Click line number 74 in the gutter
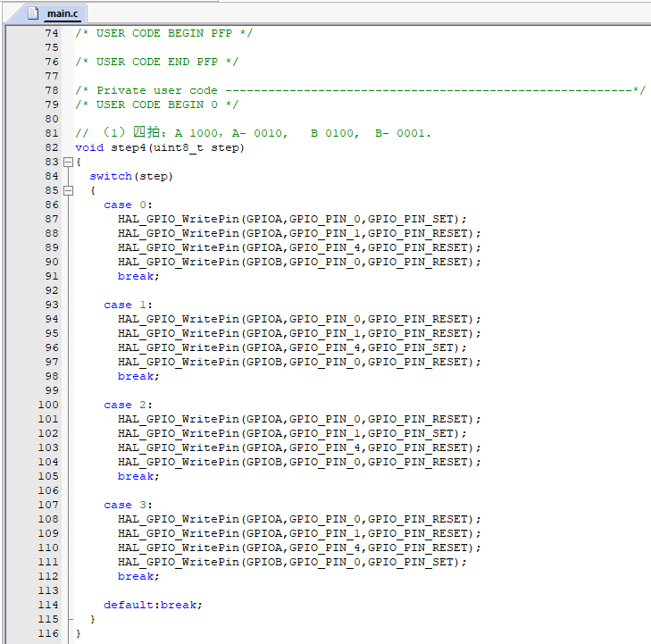651x644 pixels. click(x=52, y=33)
